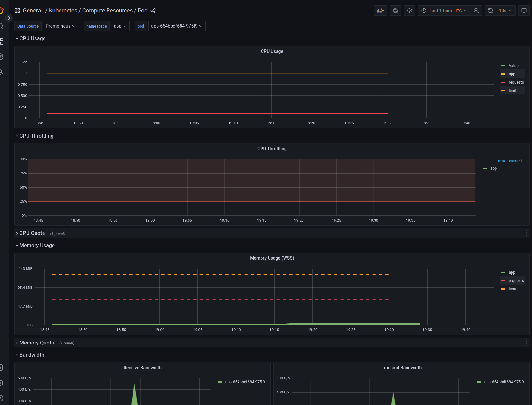Toggle the limits series in Memory Usage legend
The height and width of the screenshot is (405, 532).
click(513, 289)
